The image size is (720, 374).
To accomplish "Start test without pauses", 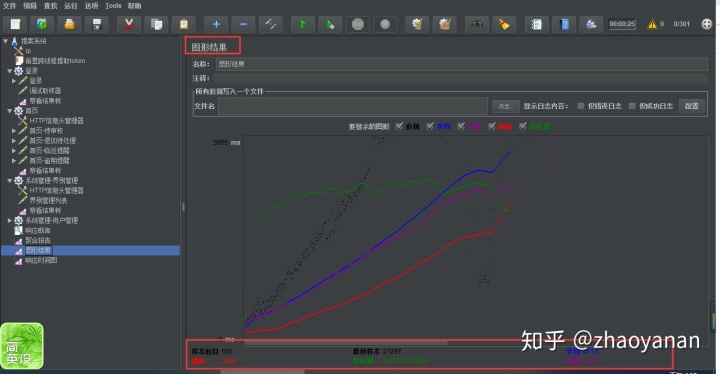I will click(330, 24).
